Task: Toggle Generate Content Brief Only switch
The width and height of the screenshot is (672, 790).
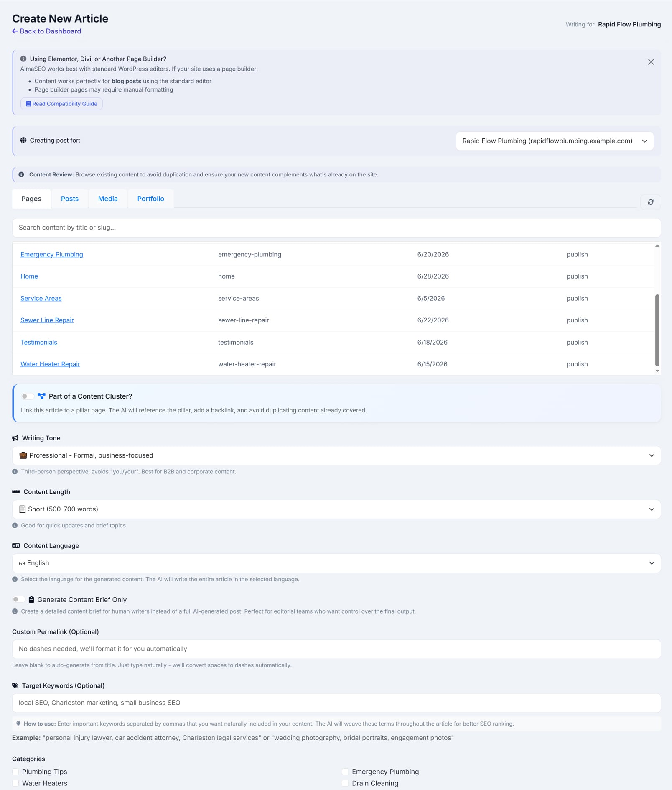Action: pyautogui.click(x=19, y=599)
